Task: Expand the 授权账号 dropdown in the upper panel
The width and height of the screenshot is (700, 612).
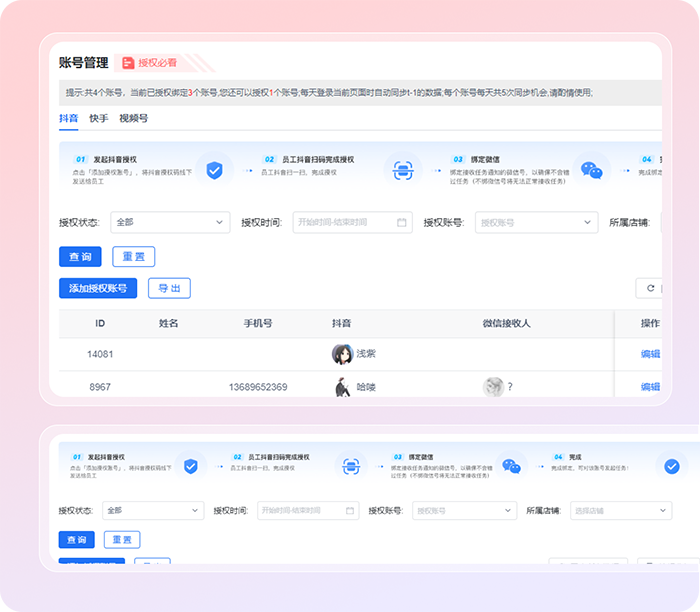Action: [x=536, y=222]
